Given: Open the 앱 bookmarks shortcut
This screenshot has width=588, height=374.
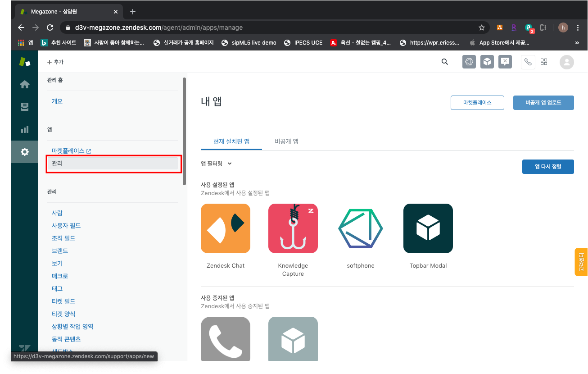Looking at the screenshot, I should pos(26,43).
